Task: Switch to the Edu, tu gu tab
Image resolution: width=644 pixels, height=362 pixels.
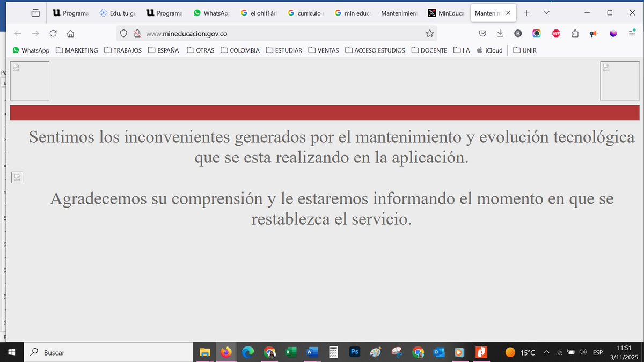Action: click(x=117, y=13)
